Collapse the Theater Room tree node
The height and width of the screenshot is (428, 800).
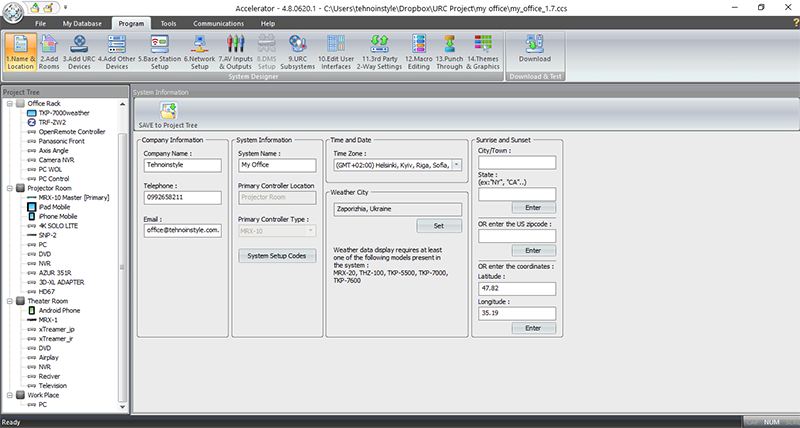coord(9,300)
